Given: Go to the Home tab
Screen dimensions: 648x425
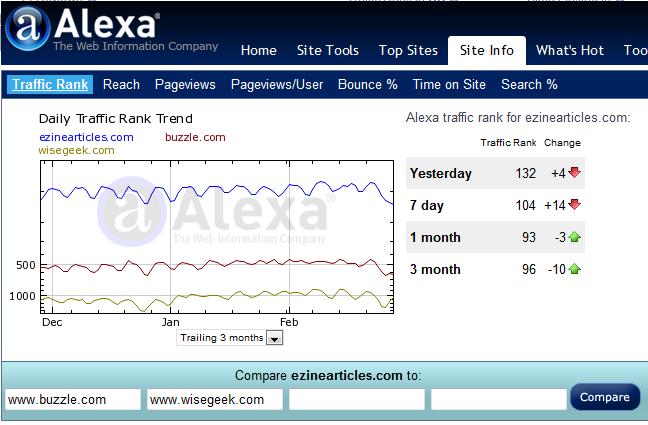Looking at the screenshot, I should click(x=259, y=50).
